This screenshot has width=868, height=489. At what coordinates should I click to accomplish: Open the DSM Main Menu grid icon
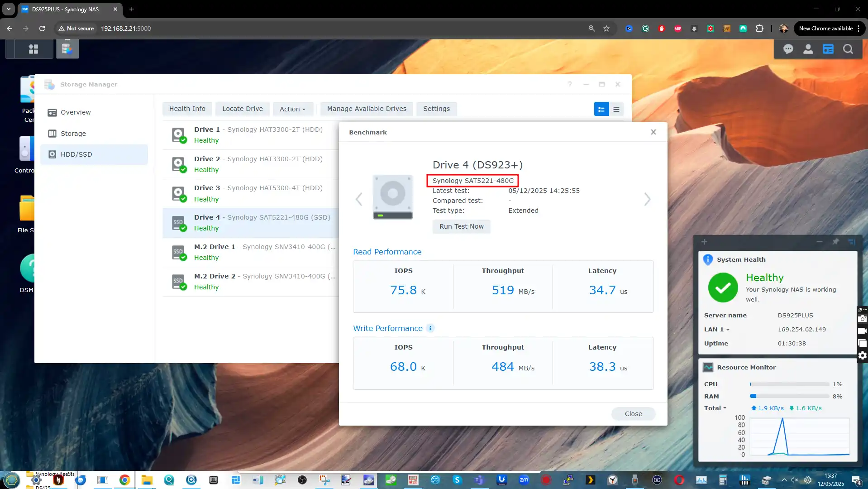pos(33,49)
